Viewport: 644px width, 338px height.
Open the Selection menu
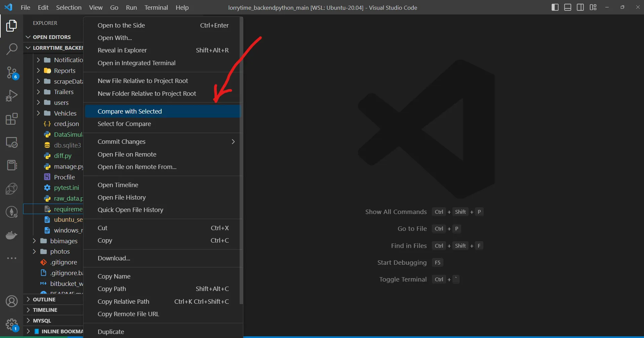[x=69, y=7]
